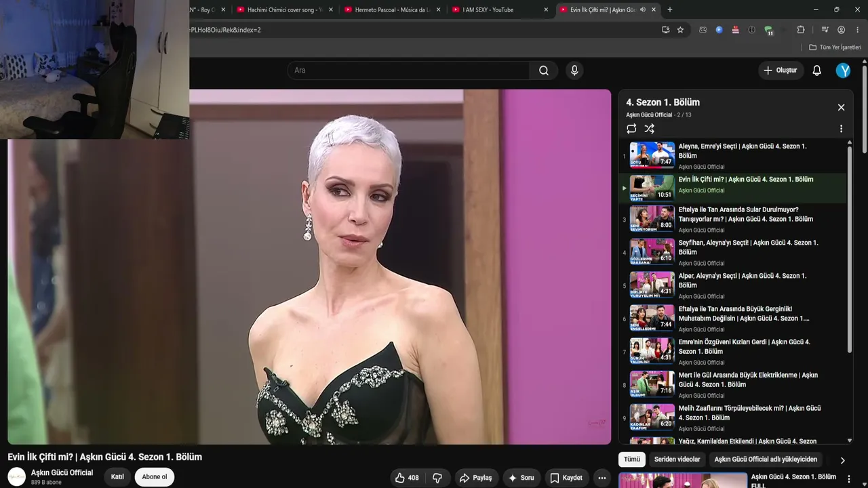Open Aşkın Gücü Official channel avatar
868x488 pixels.
[x=17, y=476]
